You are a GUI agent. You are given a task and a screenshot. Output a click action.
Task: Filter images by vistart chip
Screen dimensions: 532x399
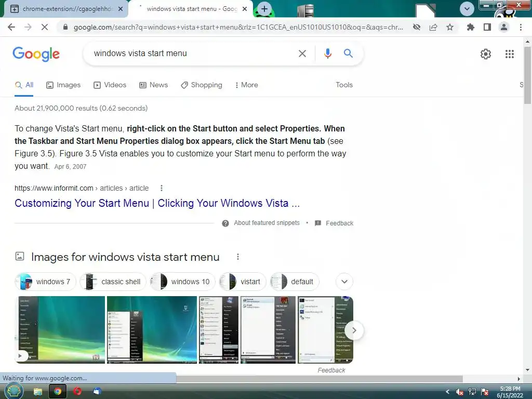(x=243, y=282)
